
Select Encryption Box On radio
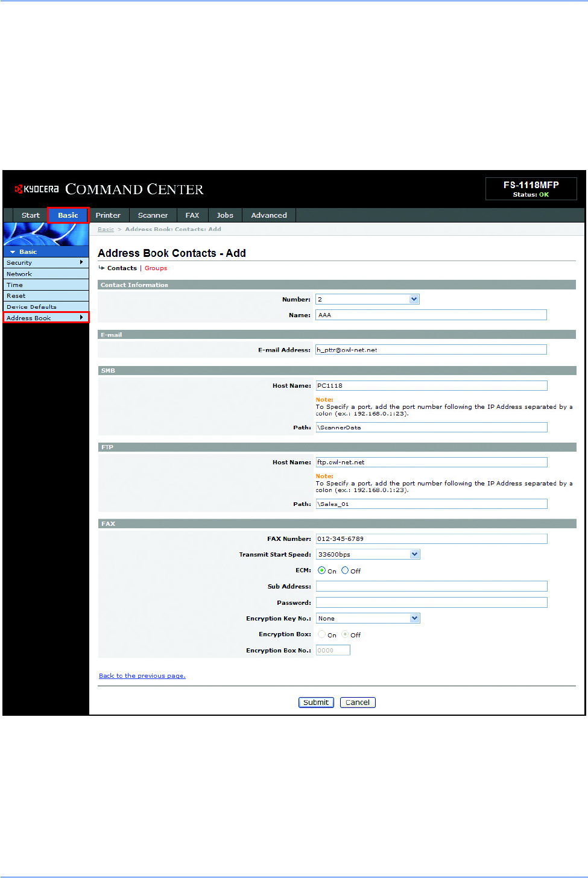[321, 634]
